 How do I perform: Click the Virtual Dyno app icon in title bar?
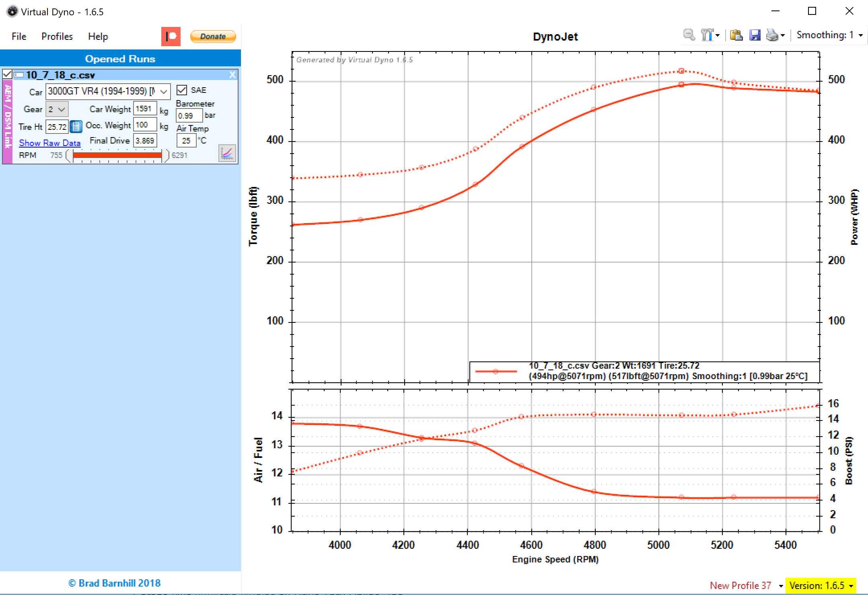coord(12,11)
